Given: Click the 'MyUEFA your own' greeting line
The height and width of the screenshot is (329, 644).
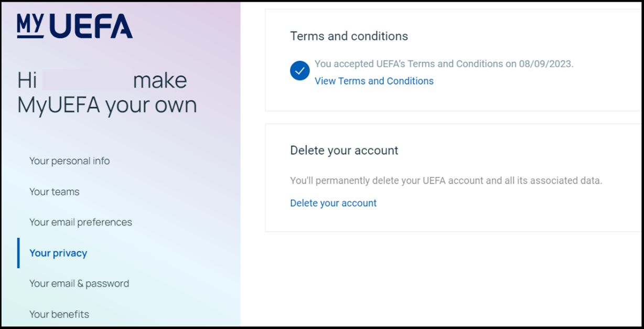Looking at the screenshot, I should click(x=108, y=105).
